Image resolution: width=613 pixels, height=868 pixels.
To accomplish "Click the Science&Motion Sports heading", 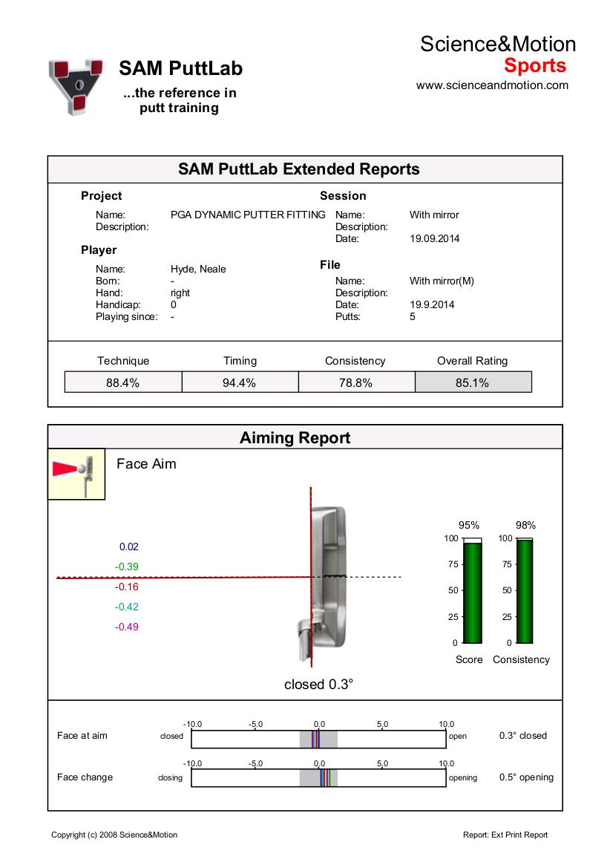I will (498, 54).
